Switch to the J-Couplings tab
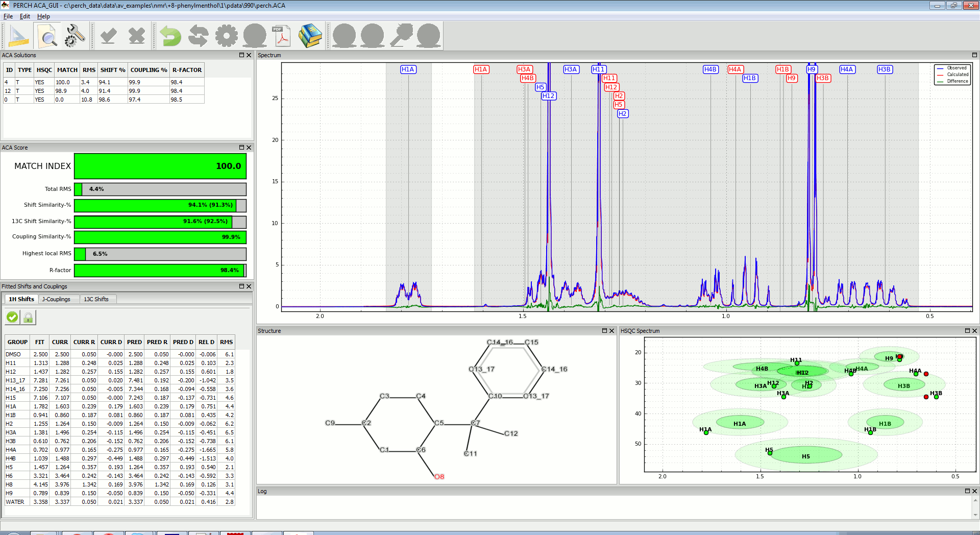The image size is (980, 535). [56, 299]
